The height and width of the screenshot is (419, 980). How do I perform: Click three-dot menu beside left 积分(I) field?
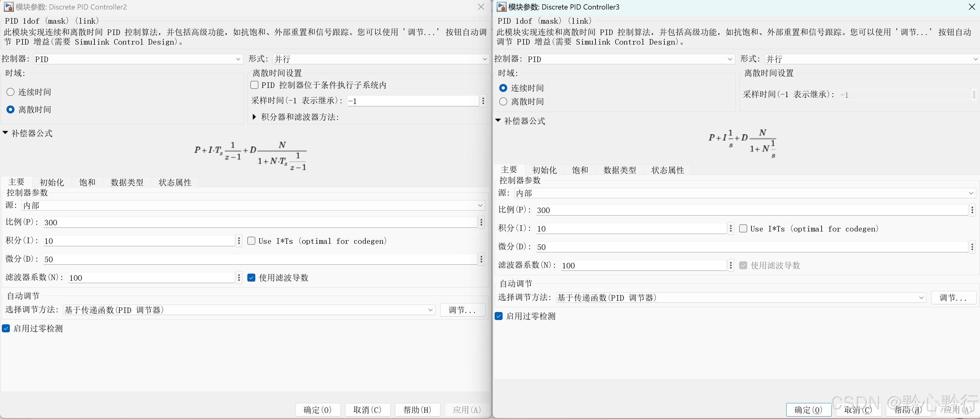tap(239, 241)
